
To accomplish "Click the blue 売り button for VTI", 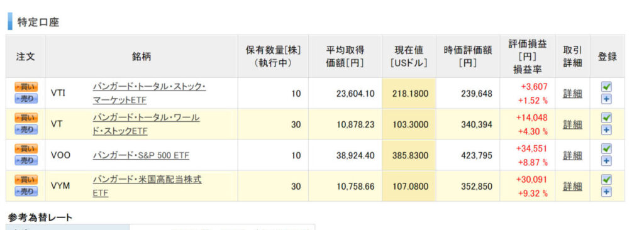I will pos(26,99).
